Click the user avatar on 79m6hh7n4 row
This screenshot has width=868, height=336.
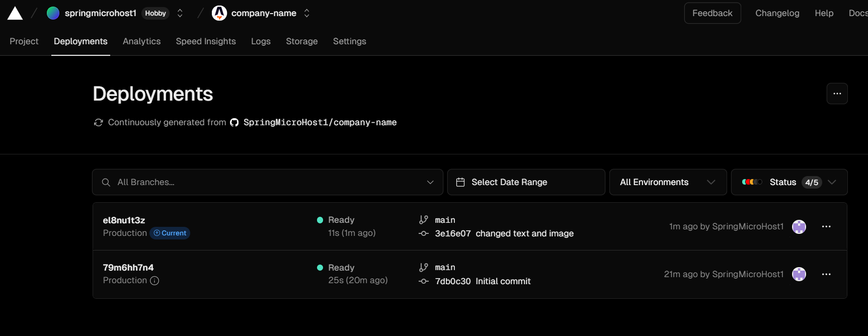tap(799, 274)
